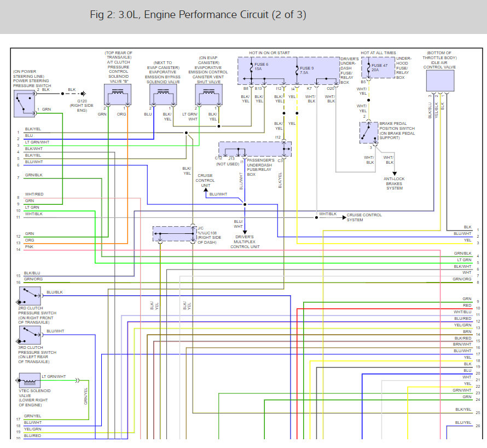
Task: Click the 'E13' connector pin label
Action: [x=258, y=88]
